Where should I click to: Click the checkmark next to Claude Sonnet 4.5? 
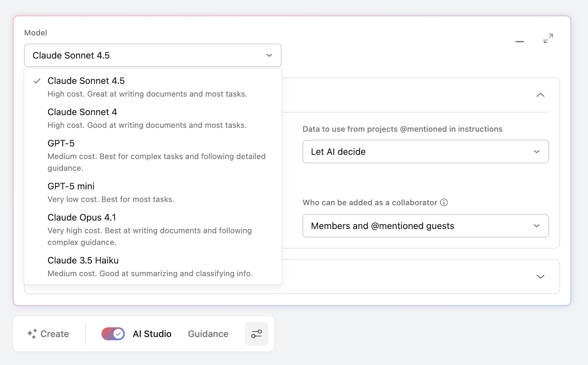(37, 81)
